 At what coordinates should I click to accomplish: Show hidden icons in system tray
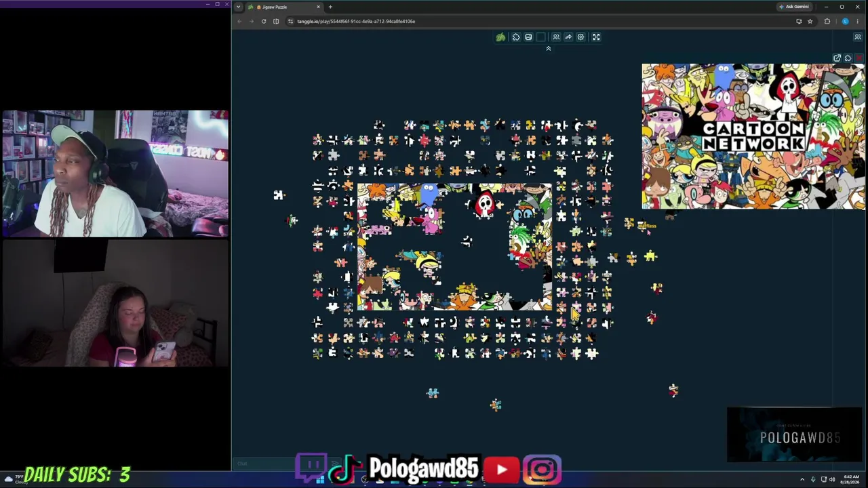pos(802,480)
